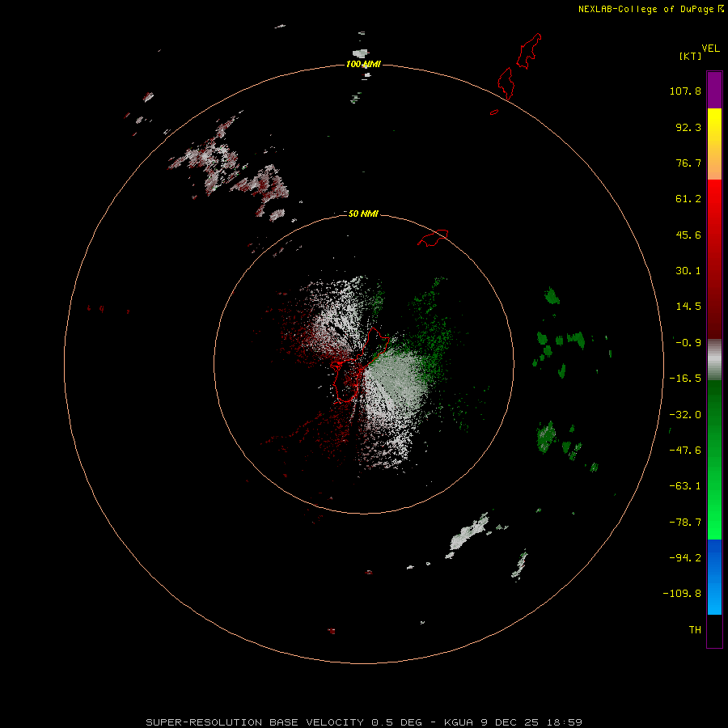The height and width of the screenshot is (728, 728).
Task: Click the -47.6 velocity scale value
Action: 685,451
